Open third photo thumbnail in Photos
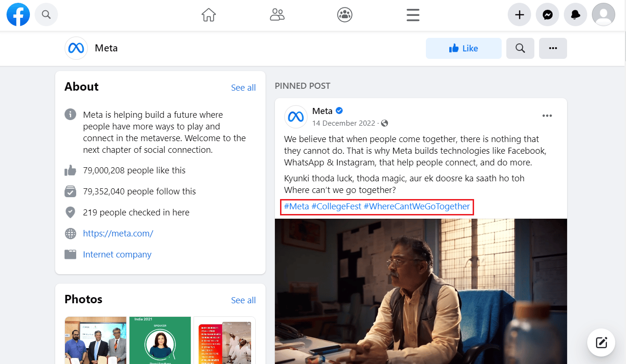 (225, 340)
